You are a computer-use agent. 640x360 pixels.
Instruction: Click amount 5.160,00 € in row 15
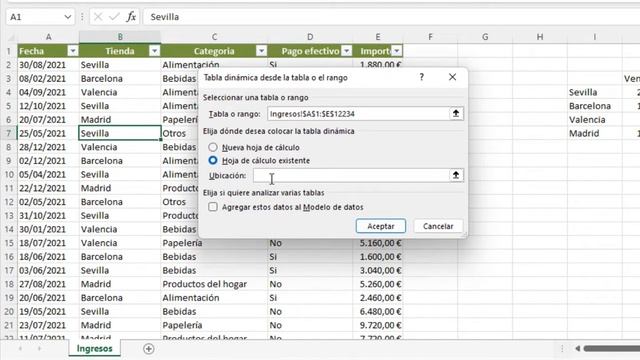click(378, 243)
